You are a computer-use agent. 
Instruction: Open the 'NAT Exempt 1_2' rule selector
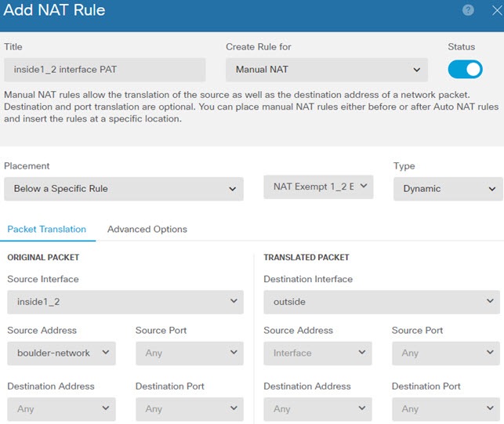point(318,187)
